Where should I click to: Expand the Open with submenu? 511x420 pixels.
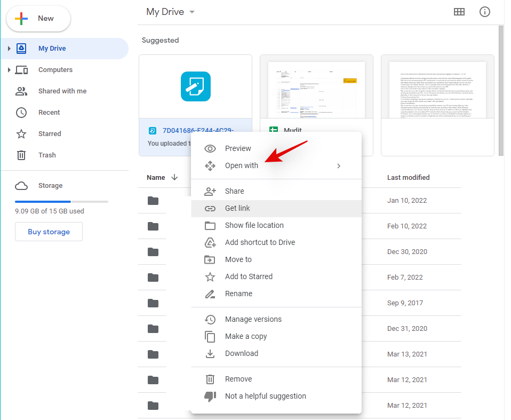[x=338, y=165]
